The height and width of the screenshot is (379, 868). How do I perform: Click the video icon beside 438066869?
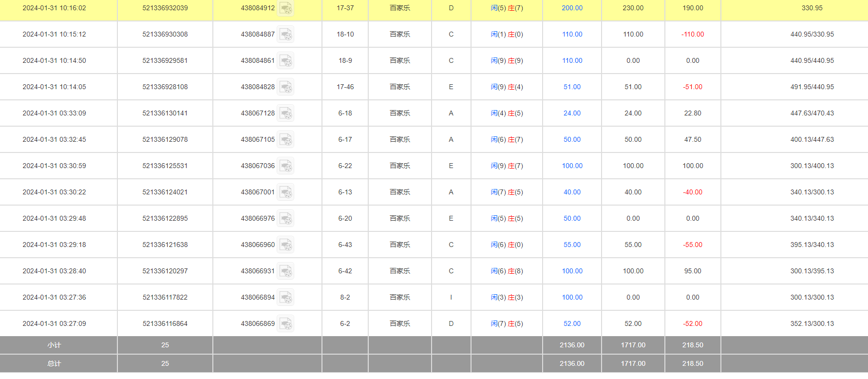[285, 324]
